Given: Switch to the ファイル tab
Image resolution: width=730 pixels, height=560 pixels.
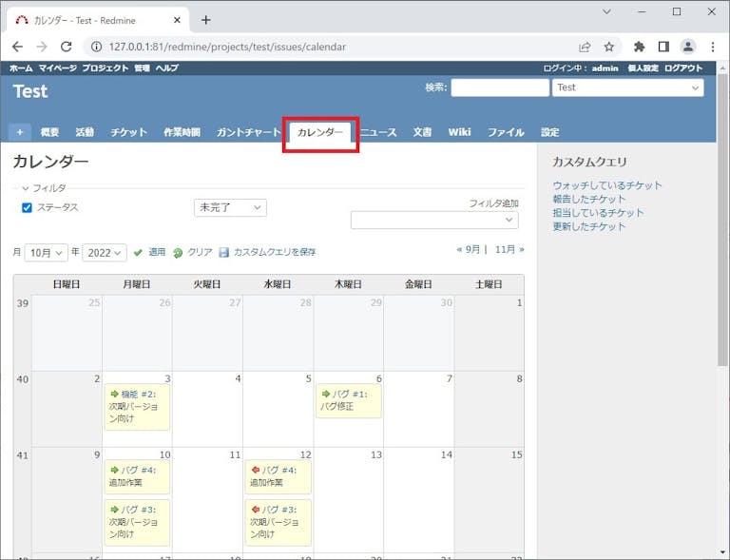Looking at the screenshot, I should [x=506, y=132].
